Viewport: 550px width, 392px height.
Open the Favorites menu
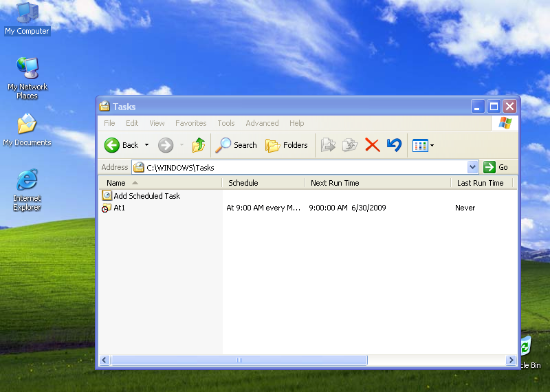[191, 123]
